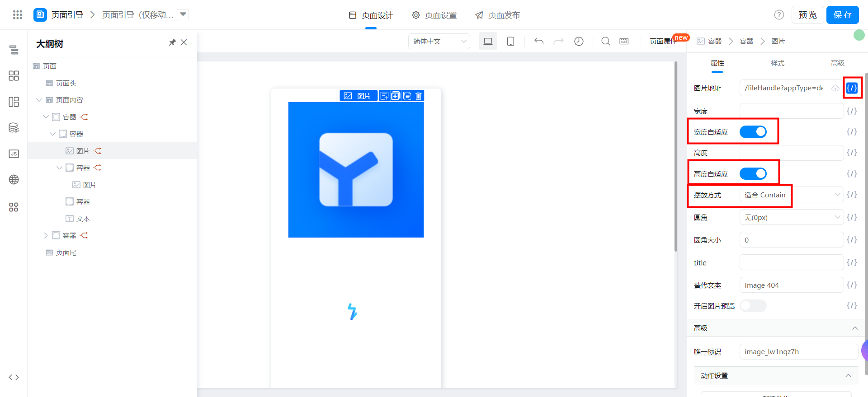This screenshot has height=397, width=868.
Task: Click the 宽度 input field
Action: [792, 111]
